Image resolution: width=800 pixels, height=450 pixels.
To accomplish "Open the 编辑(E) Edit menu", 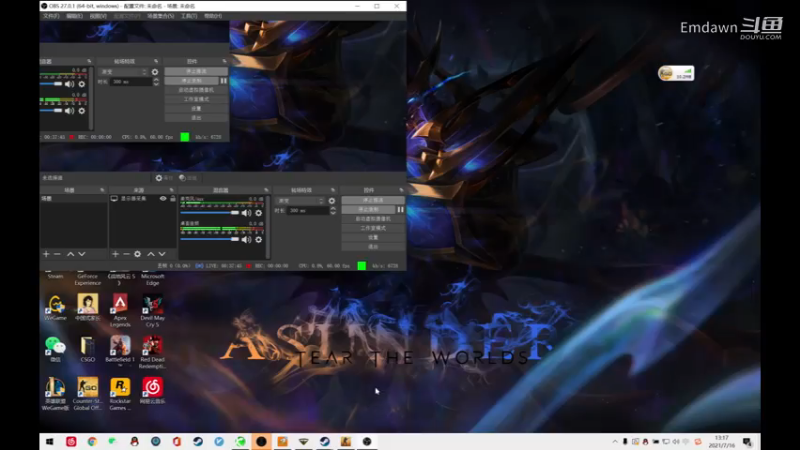I will point(74,16).
